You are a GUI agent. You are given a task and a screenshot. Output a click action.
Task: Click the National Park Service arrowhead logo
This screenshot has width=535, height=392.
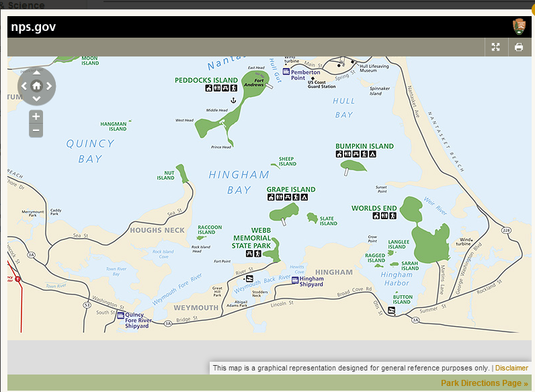pyautogui.click(x=519, y=27)
